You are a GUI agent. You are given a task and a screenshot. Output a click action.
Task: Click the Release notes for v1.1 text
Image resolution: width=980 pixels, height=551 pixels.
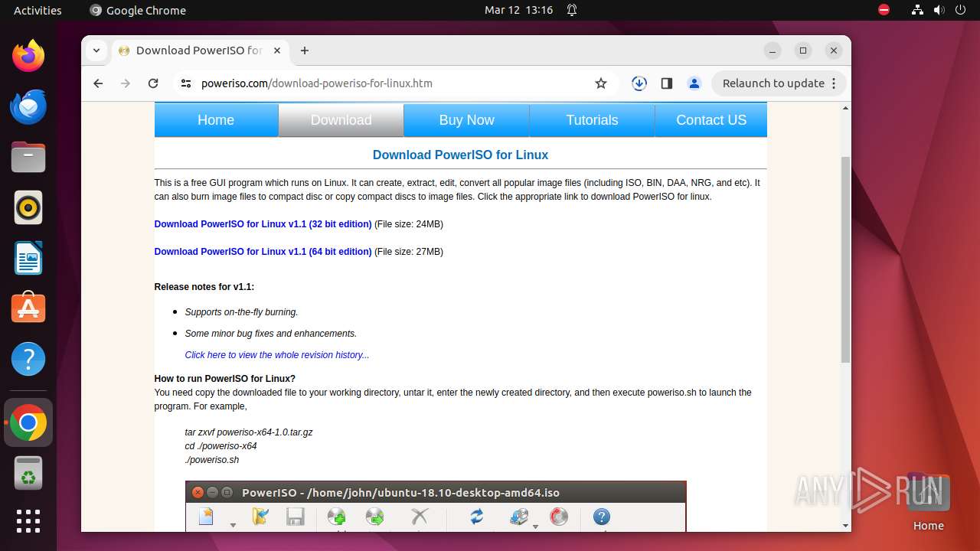pos(204,287)
